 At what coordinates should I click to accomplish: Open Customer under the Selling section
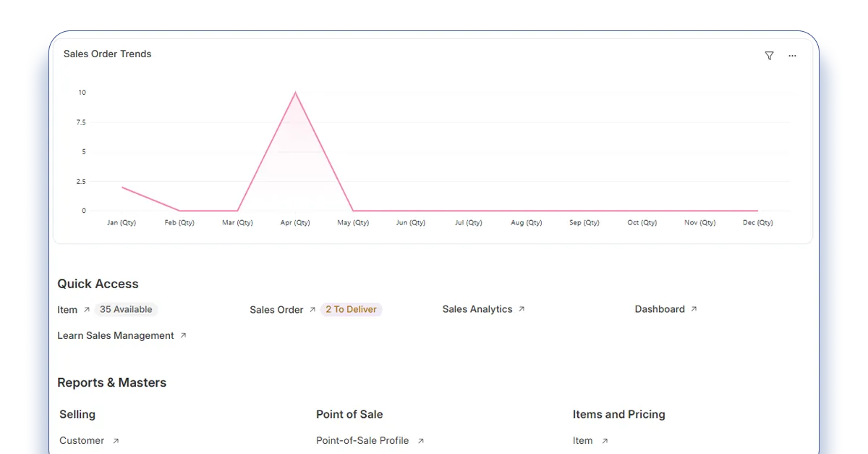(82, 441)
